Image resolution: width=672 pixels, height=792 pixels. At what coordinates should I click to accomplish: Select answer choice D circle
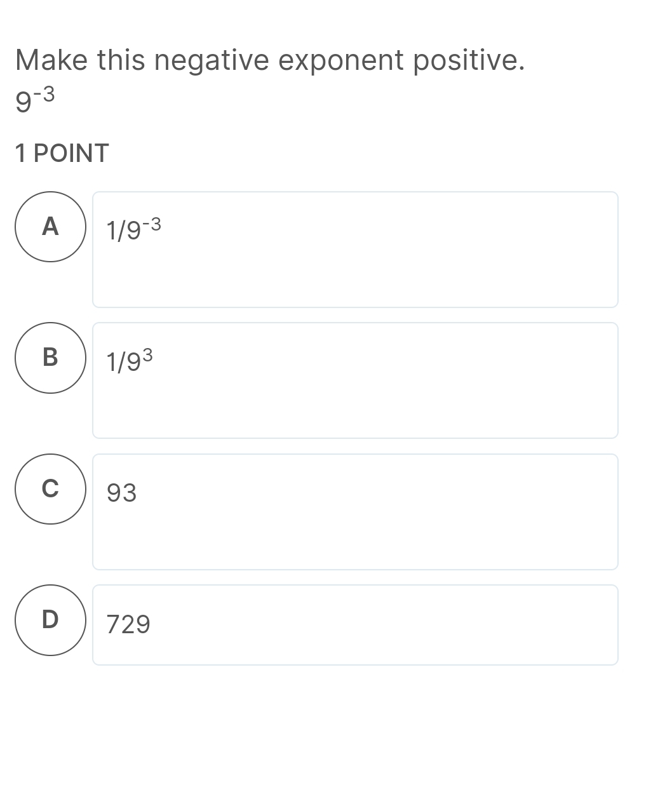(x=50, y=621)
